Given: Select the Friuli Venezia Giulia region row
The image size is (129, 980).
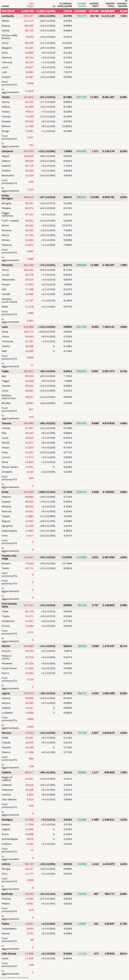Looking at the screenshot, I should pyautogui.click(x=64, y=605).
